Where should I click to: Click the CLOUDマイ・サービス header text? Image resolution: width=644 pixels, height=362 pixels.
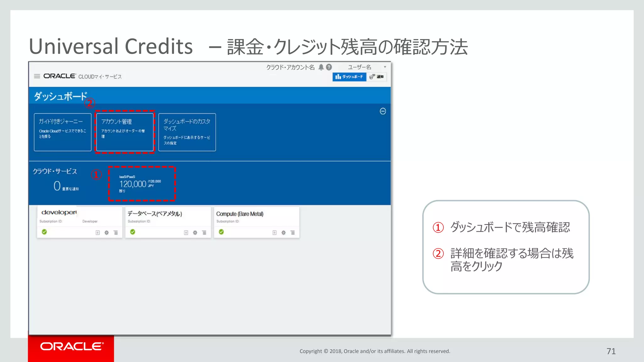[100, 77]
